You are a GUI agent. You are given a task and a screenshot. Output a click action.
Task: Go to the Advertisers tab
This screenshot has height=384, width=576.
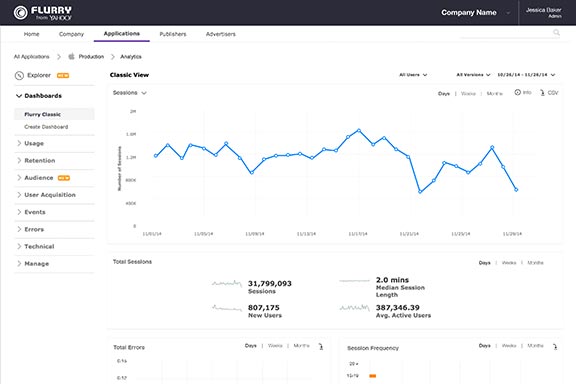(x=220, y=34)
